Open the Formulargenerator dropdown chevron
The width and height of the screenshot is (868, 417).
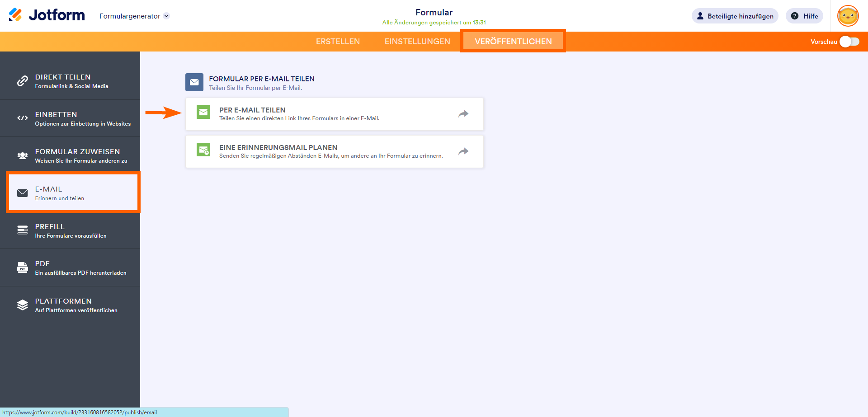[x=166, y=16]
